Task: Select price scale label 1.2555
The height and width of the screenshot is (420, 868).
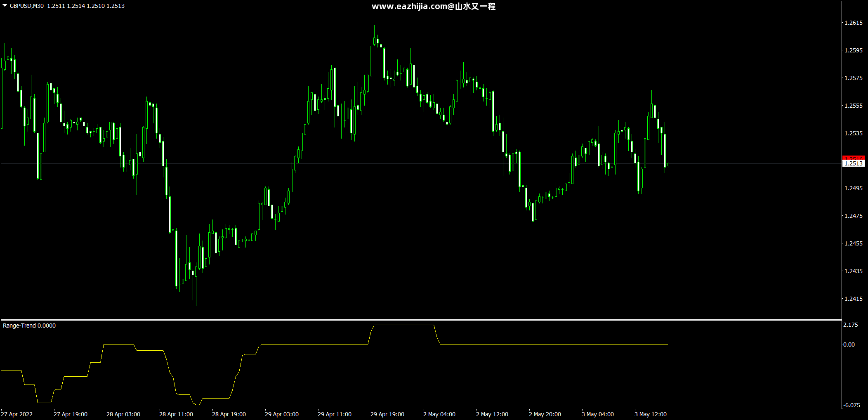Action: tap(854, 106)
